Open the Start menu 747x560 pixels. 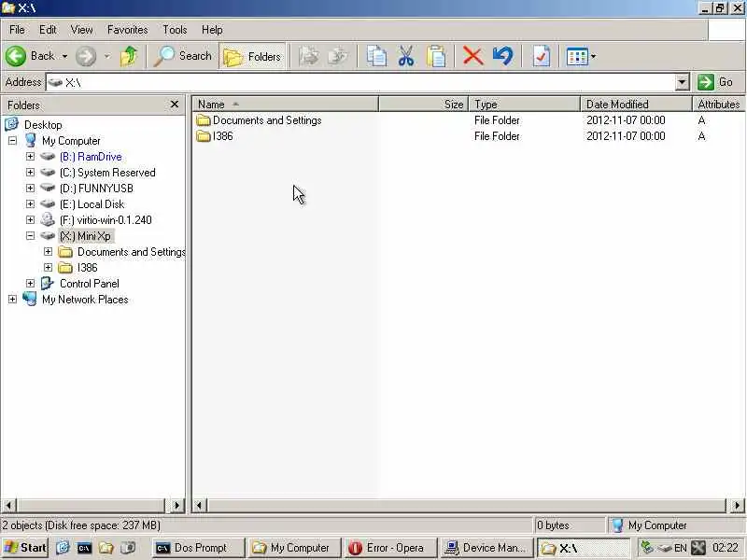pyautogui.click(x=24, y=548)
